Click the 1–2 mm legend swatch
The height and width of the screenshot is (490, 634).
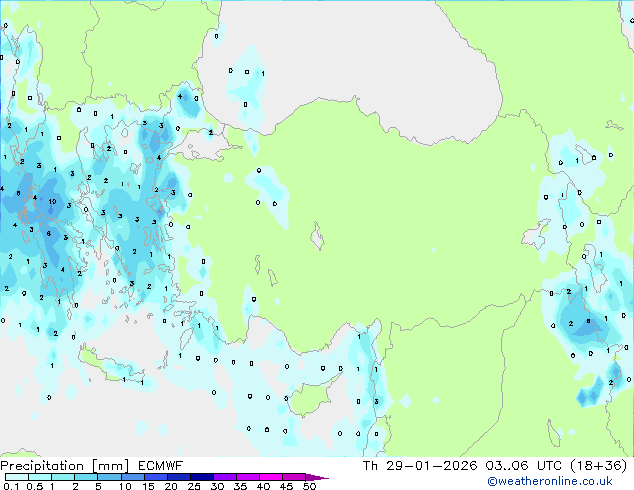click(63, 477)
